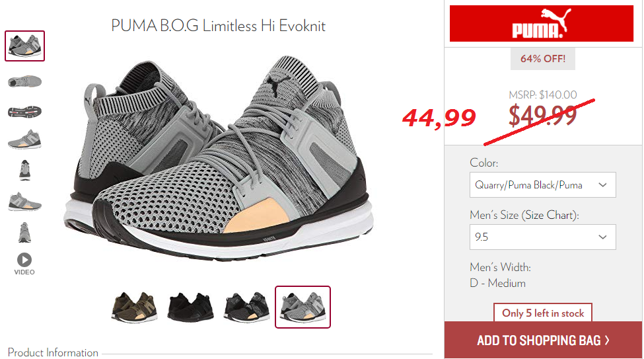Open the Men's Size dropdown

[x=542, y=237]
